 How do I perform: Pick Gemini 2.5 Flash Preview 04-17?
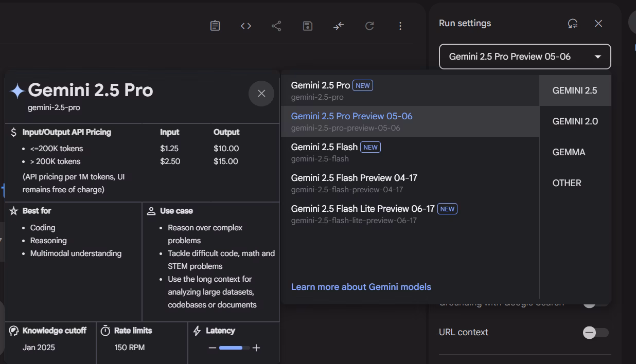point(410,183)
